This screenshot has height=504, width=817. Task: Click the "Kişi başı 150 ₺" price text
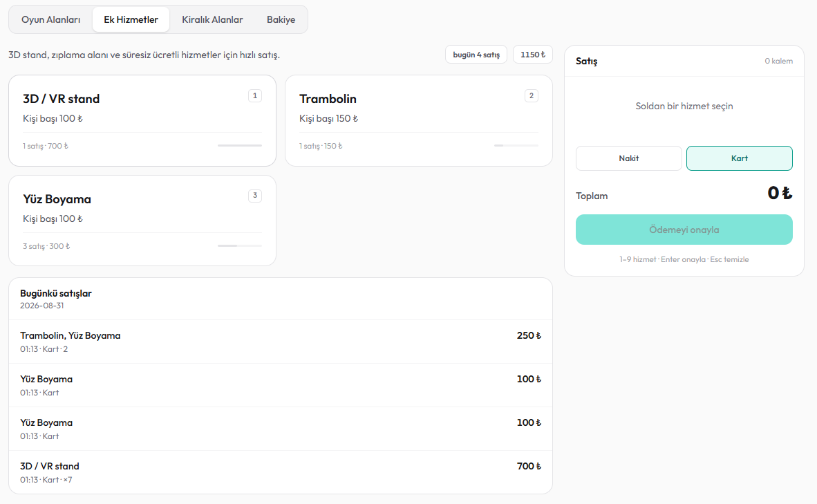click(328, 119)
